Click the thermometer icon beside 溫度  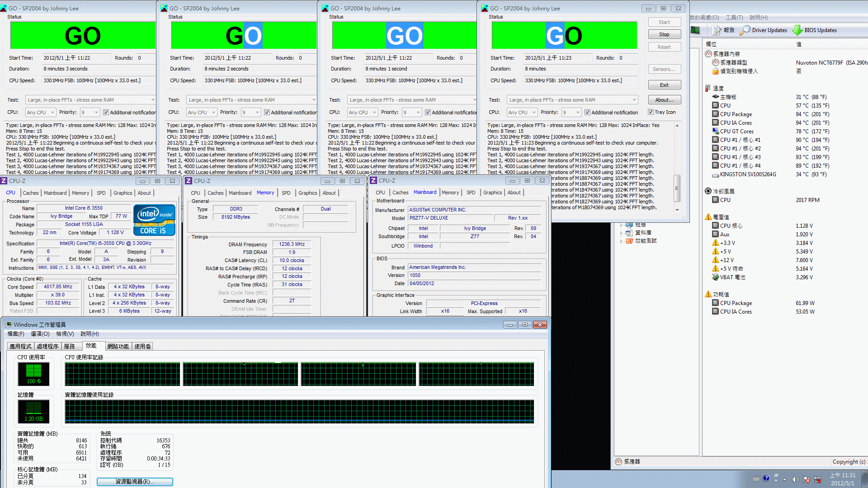pos(708,88)
